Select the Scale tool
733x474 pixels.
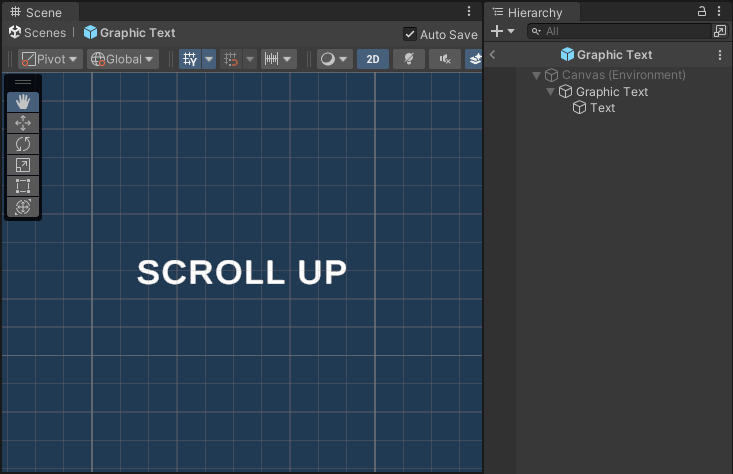(x=23, y=165)
